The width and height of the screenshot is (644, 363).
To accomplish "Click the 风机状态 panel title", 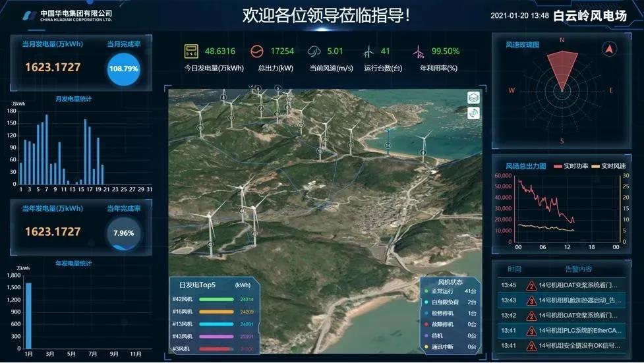I will click(x=450, y=282).
